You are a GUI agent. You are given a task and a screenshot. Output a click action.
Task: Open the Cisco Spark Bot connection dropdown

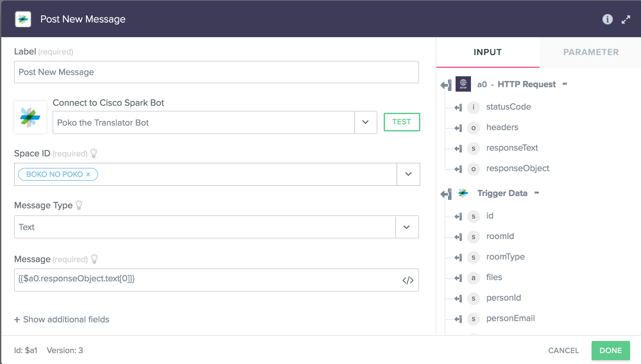tap(365, 122)
